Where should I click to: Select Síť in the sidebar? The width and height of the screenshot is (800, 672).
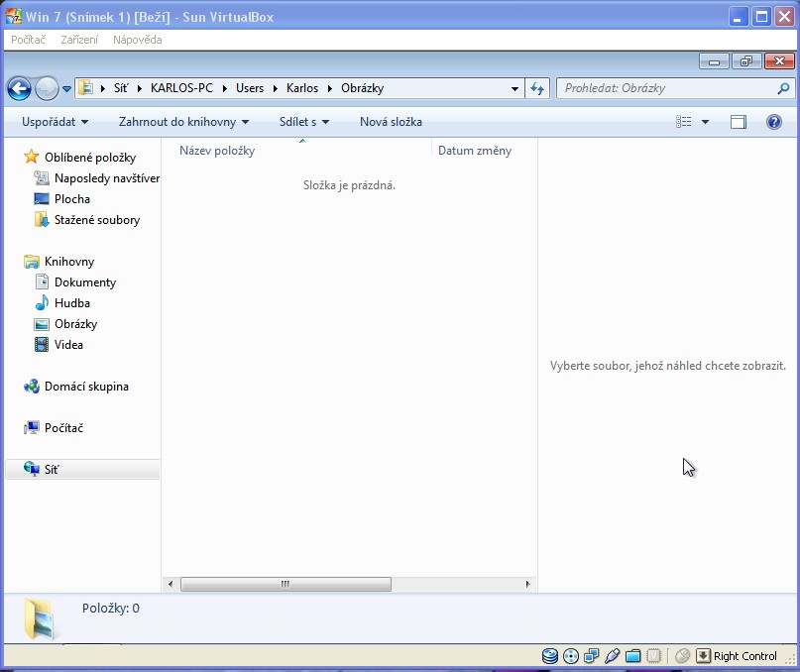click(82, 470)
